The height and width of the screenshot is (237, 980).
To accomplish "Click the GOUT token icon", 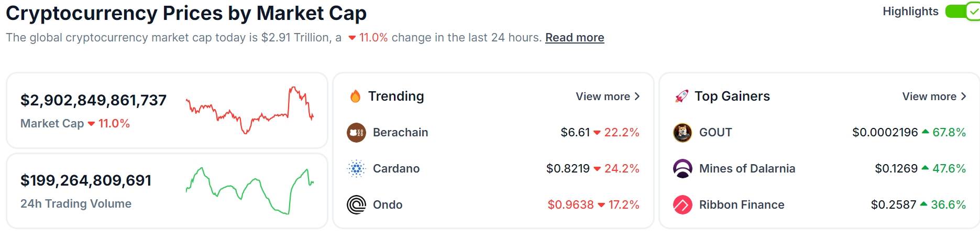I will tap(682, 133).
